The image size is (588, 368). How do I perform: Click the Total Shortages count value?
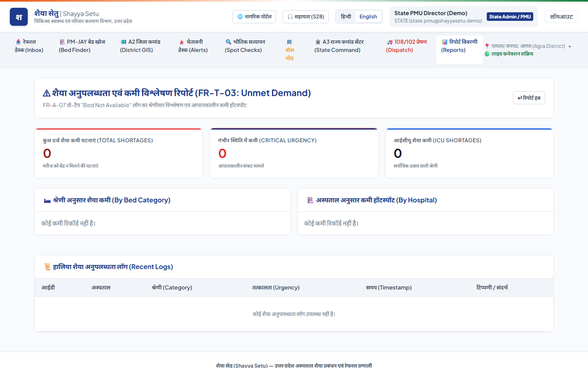(47, 153)
